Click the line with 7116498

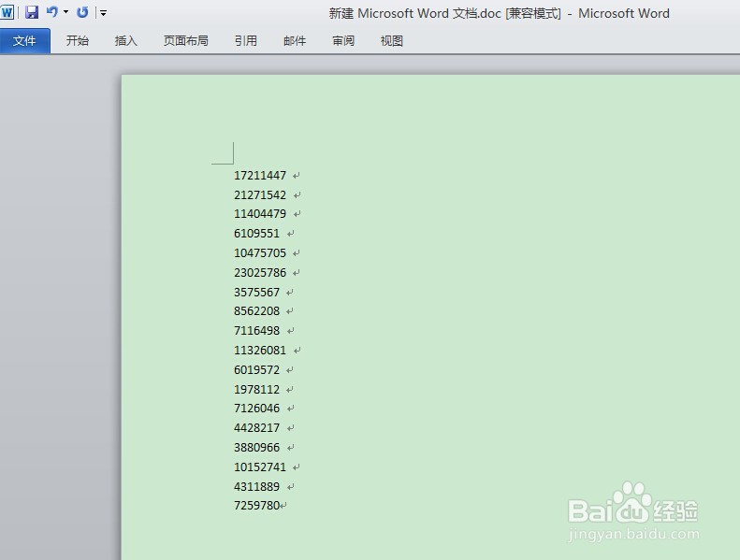pos(256,331)
